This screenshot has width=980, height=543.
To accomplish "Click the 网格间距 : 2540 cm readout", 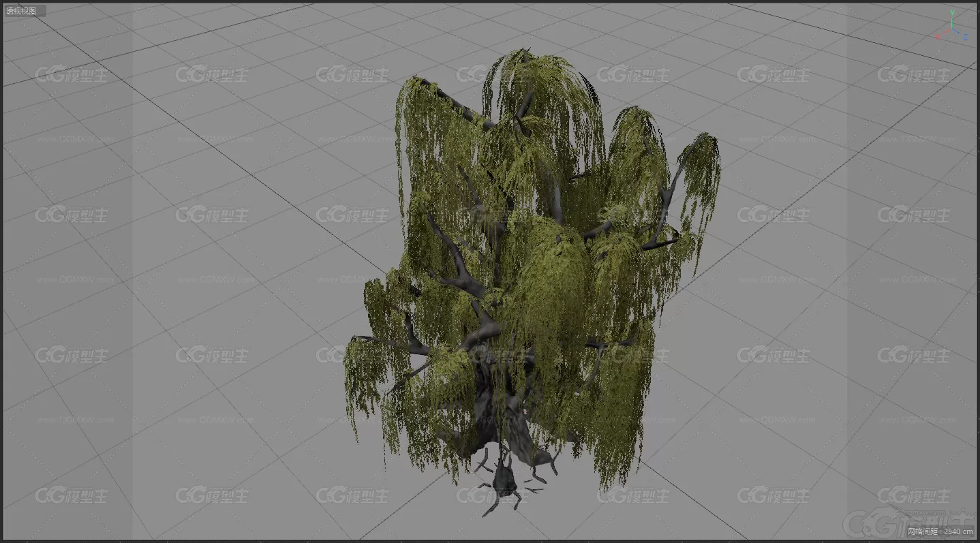I will coord(939,531).
